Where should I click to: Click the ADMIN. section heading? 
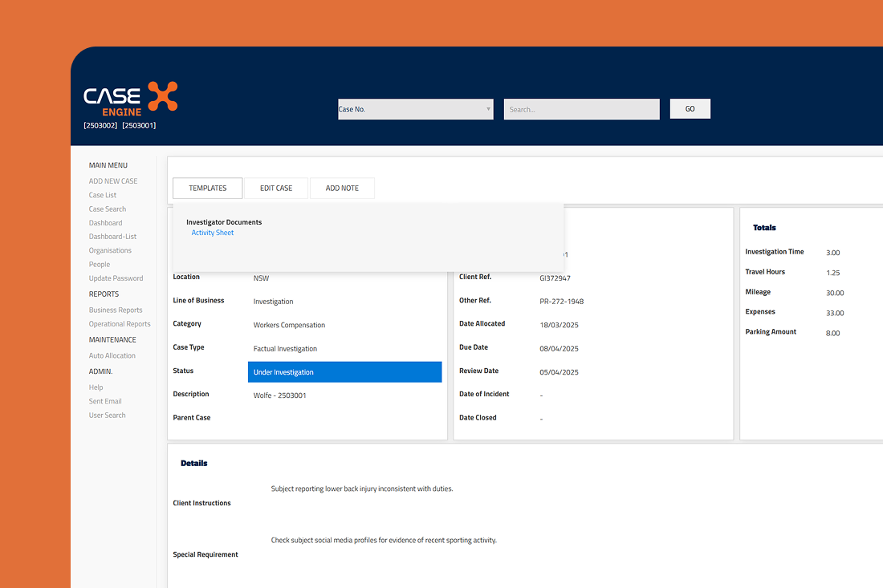(100, 371)
